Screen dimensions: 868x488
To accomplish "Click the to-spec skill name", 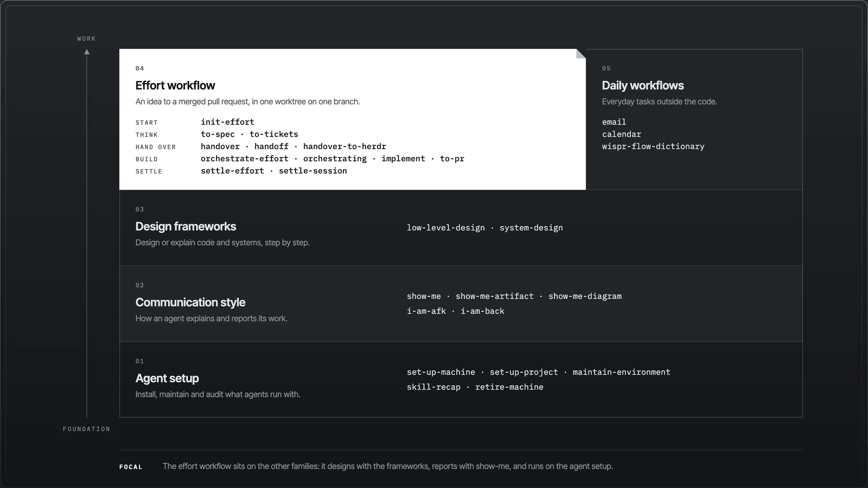I will coord(218,134).
